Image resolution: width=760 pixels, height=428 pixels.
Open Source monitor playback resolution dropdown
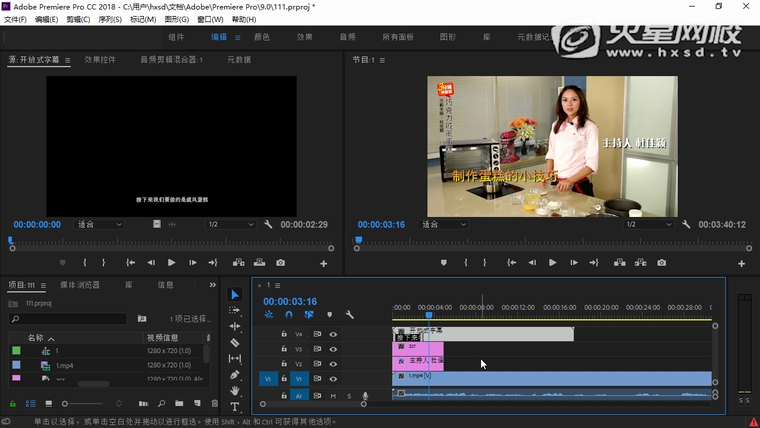[x=229, y=225]
